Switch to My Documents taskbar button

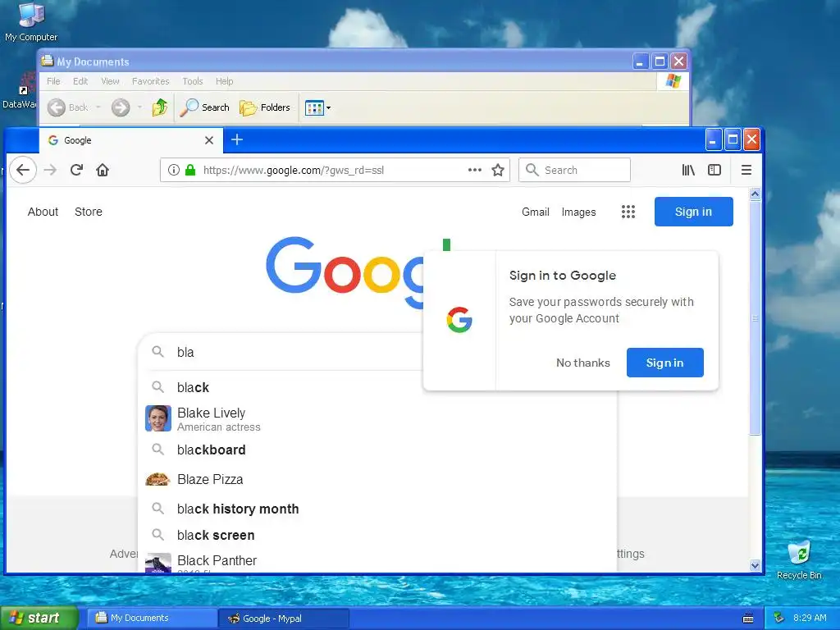pyautogui.click(x=152, y=618)
